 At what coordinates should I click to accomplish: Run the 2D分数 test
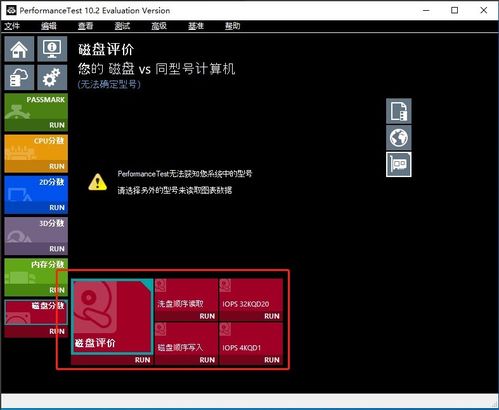coord(57,208)
